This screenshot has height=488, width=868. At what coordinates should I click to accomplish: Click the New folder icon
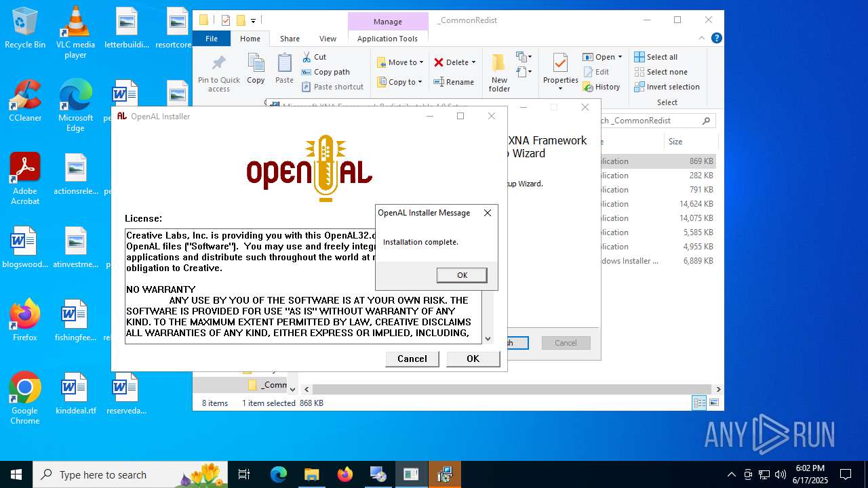[499, 64]
